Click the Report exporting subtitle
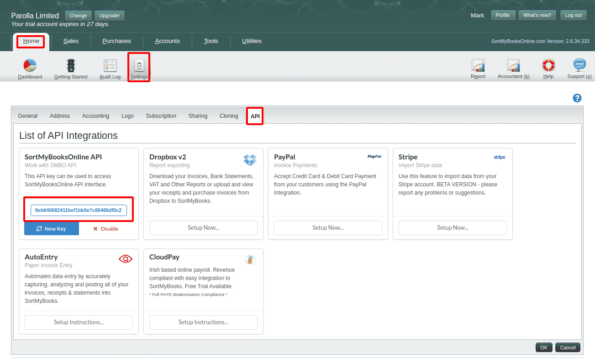The height and width of the screenshot is (364, 595). tap(169, 165)
